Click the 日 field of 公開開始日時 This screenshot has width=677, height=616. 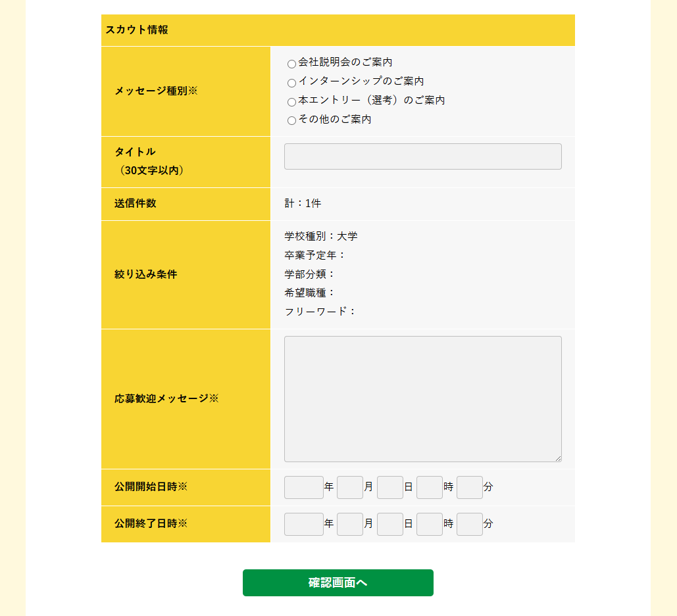[x=389, y=487]
